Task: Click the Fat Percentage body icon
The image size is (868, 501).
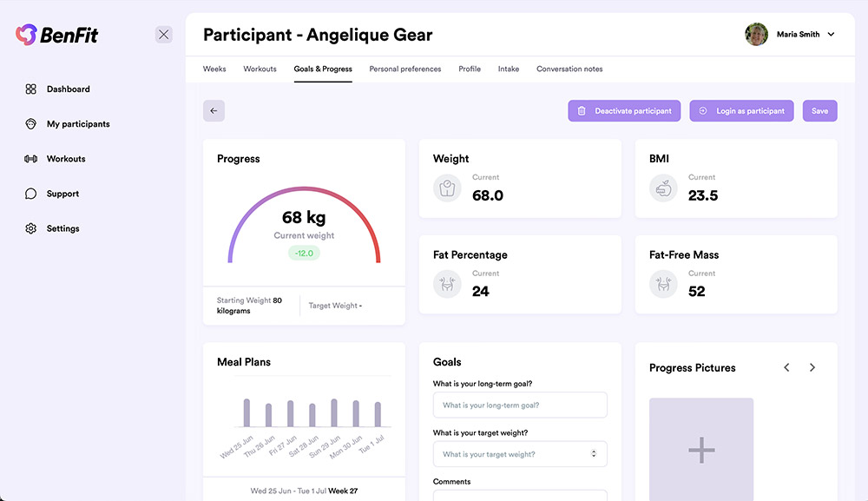Action: tap(447, 284)
